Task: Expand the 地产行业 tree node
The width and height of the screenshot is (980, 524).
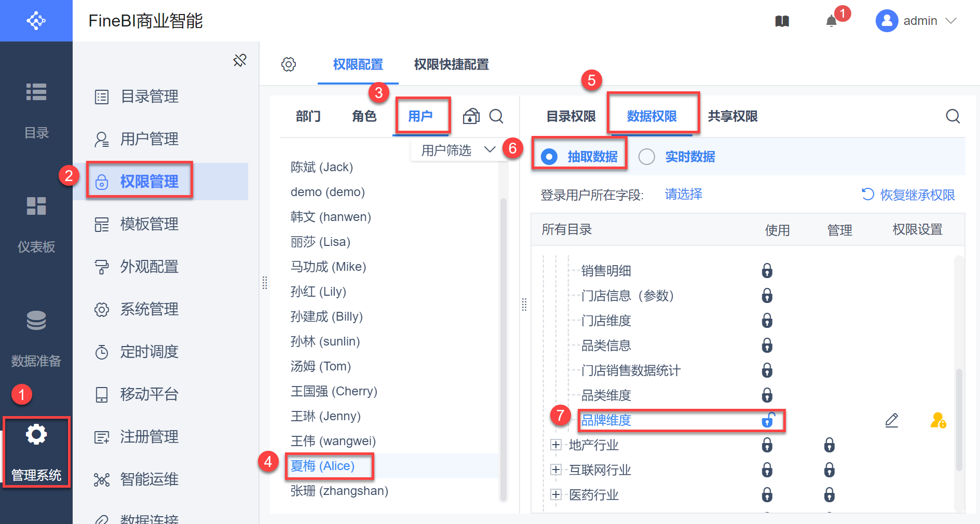Action: [x=556, y=445]
